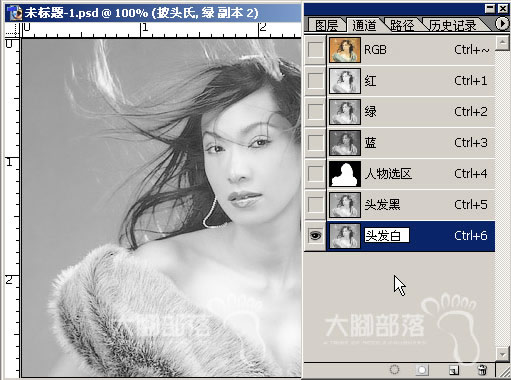Click Save selection as channel icon

422,370
